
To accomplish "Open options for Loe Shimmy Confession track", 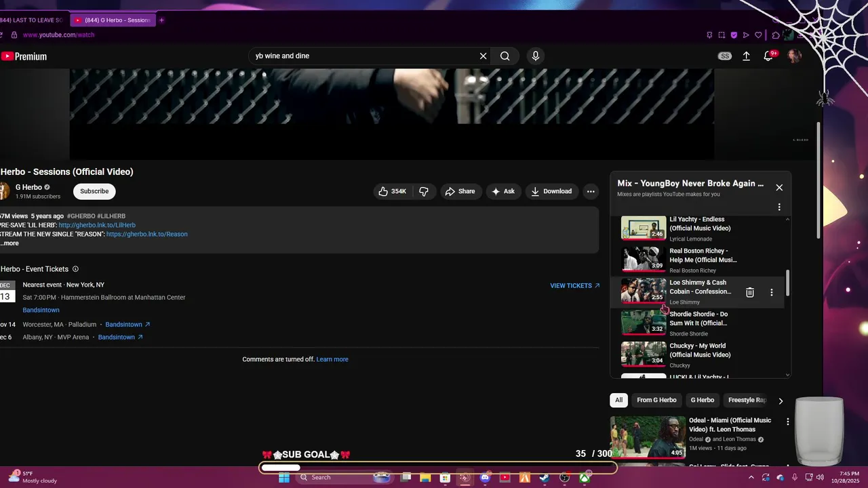I will click(771, 293).
